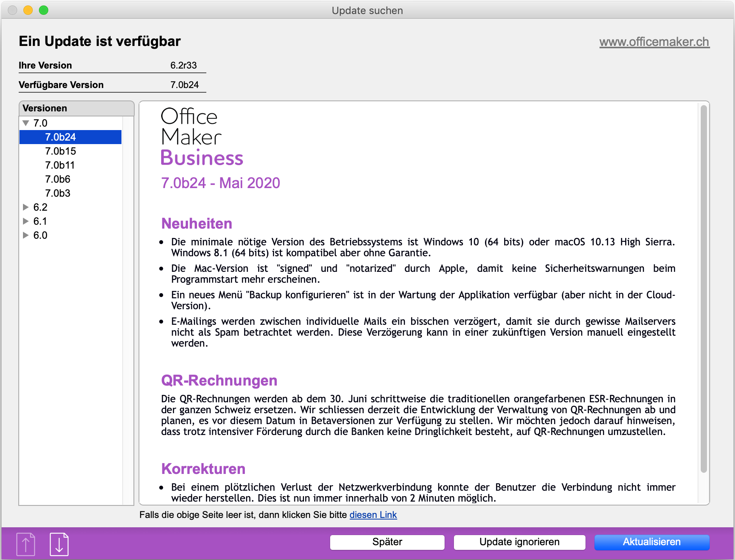735x560 pixels.
Task: Expand the 6.1 version group
Action: pyautogui.click(x=26, y=221)
